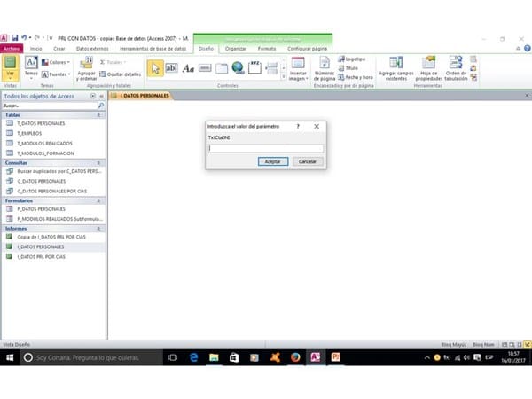Screen dimensions: 532x399
Task: Open Configurar página tab
Action: point(307,49)
